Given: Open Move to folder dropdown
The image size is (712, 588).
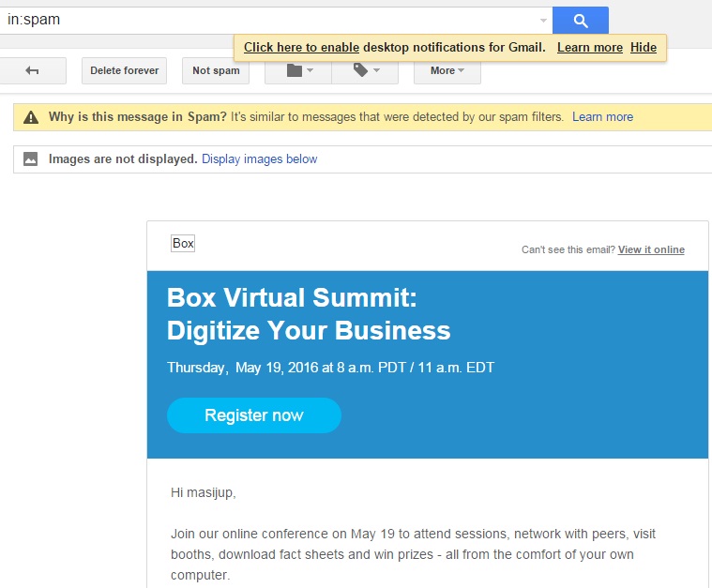Looking at the screenshot, I should [298, 70].
